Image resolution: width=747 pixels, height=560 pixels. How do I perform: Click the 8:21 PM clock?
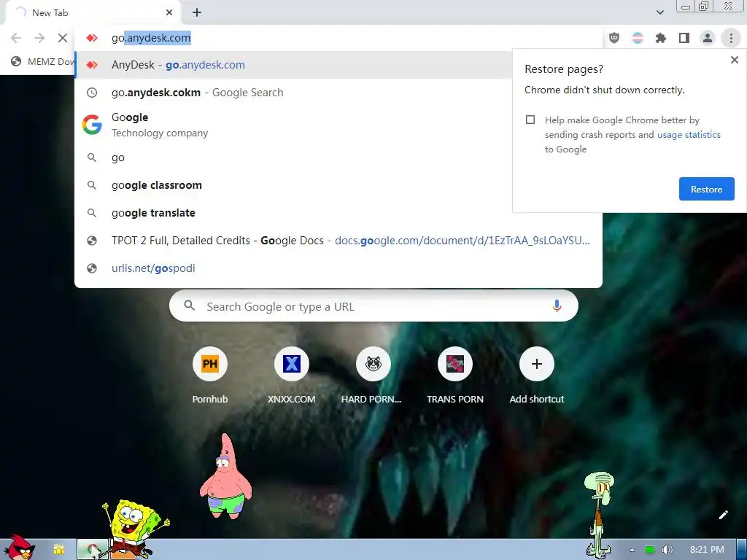pos(706,550)
